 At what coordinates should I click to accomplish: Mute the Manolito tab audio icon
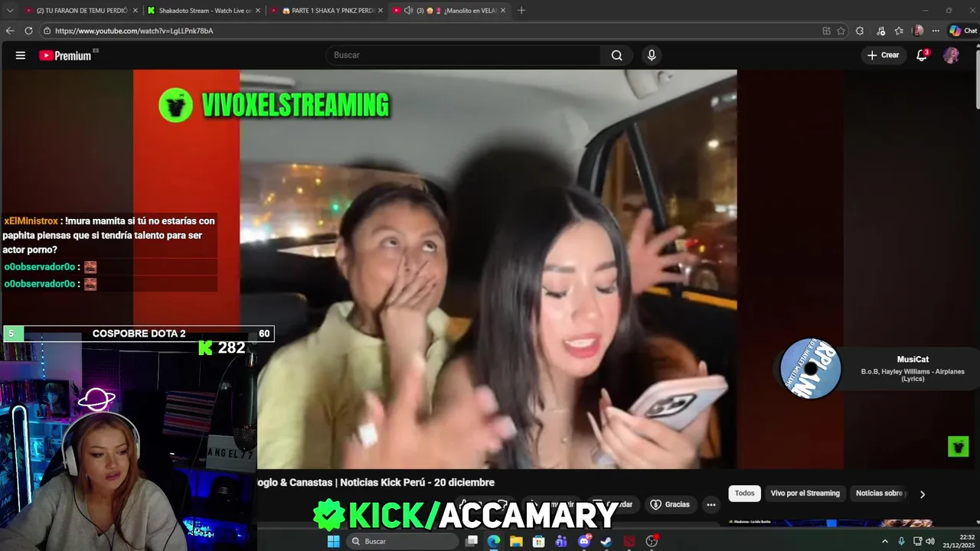pyautogui.click(x=408, y=11)
